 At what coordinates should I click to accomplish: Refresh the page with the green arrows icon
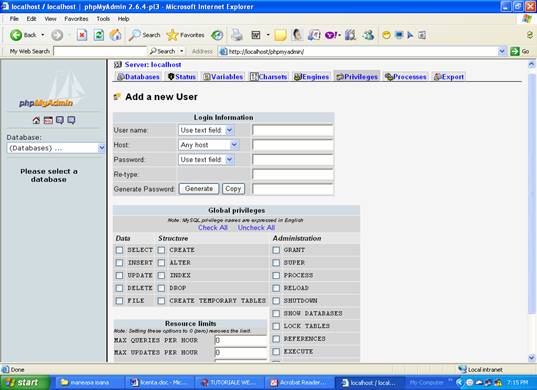click(x=99, y=35)
